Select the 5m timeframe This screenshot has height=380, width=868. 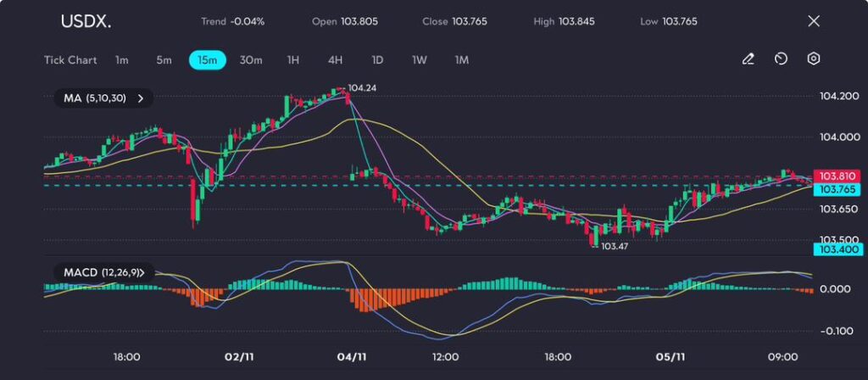[x=164, y=60]
